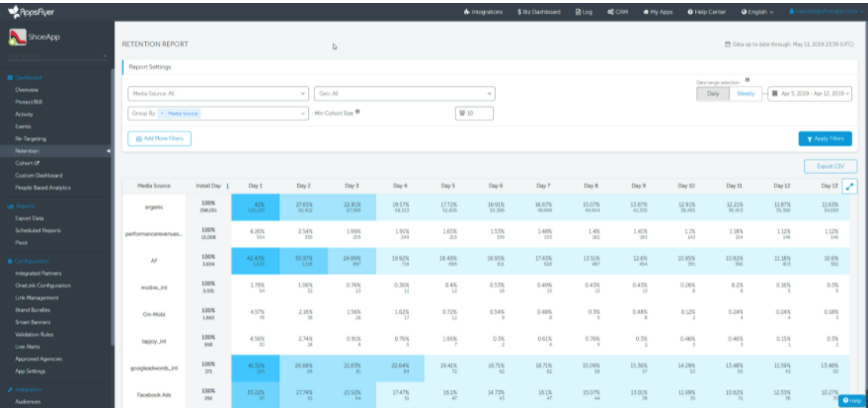Remove the Media Source group-by tag
This screenshot has width=868, height=408.
(x=162, y=113)
